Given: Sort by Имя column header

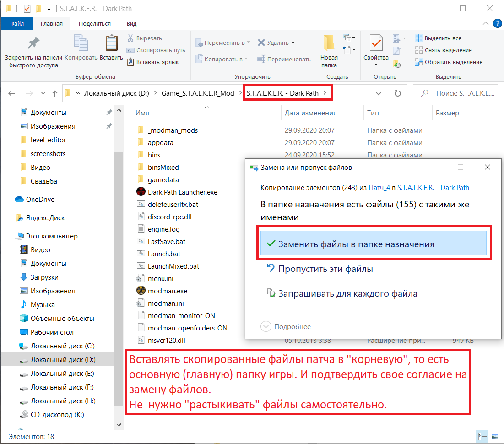Looking at the screenshot, I should 142,113.
